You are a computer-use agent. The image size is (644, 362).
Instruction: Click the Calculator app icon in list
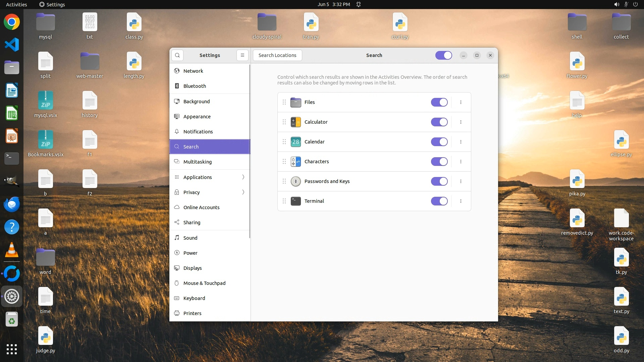coord(296,122)
